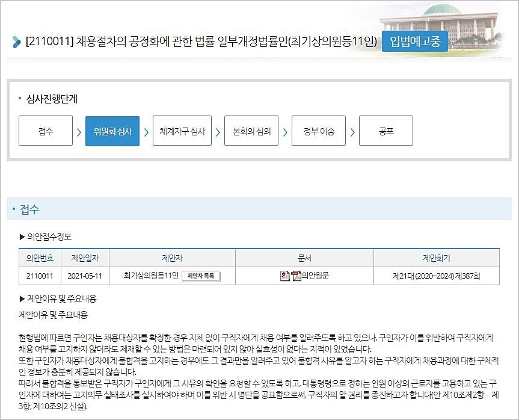Click the chevron between 정부 이송 and 공포

[352, 132]
